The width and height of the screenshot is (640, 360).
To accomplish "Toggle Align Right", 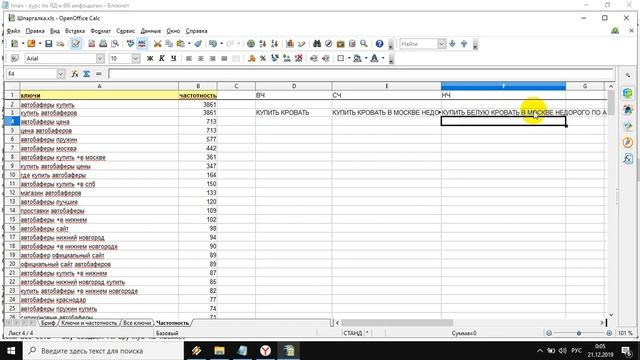I will 212,58.
